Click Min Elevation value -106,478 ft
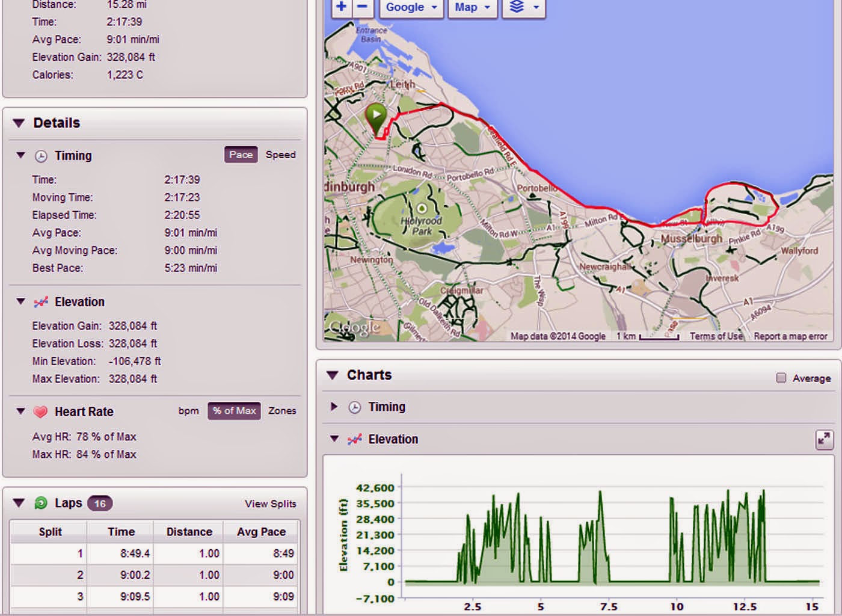Viewport: 842px width, 616px height. [135, 362]
